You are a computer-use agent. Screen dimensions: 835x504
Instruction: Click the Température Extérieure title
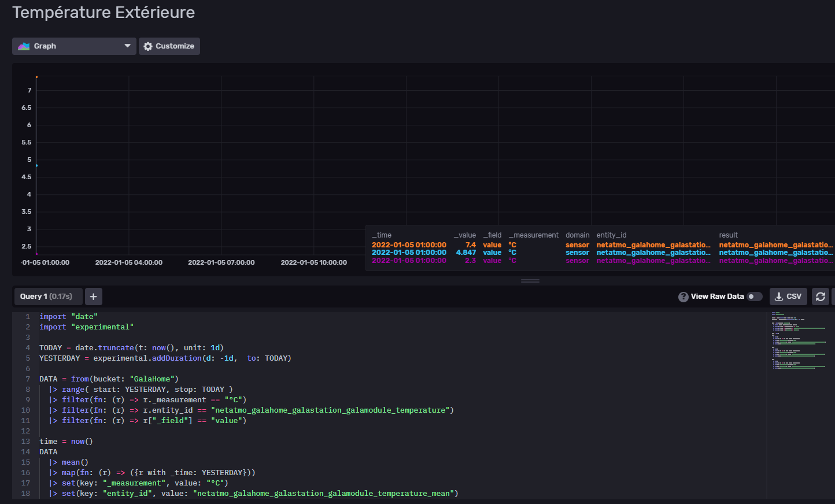(104, 13)
